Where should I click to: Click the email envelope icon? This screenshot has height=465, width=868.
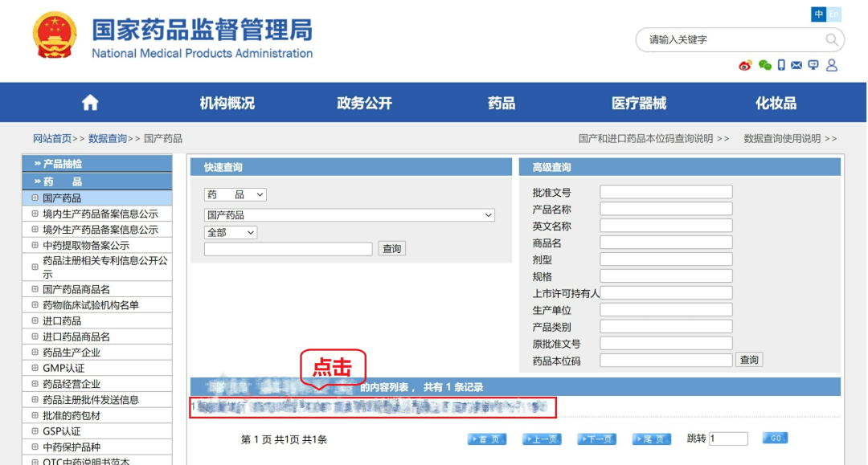coord(796,65)
